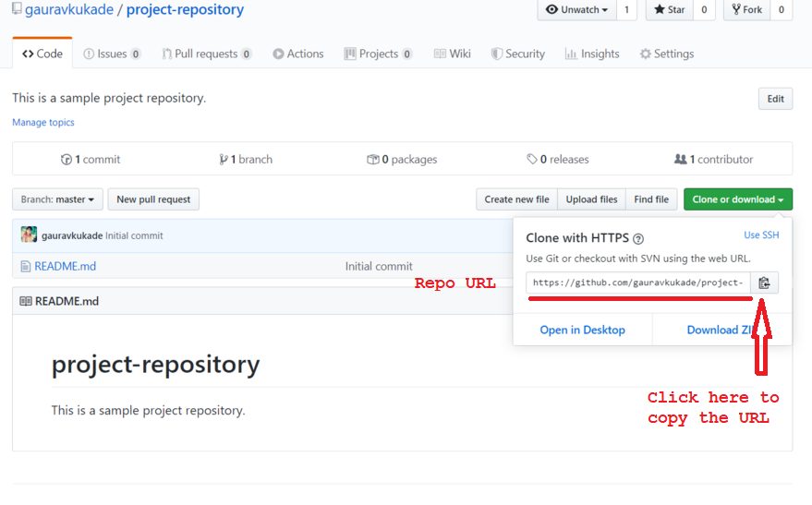
Task: View the 1 commit history
Action: tap(91, 160)
